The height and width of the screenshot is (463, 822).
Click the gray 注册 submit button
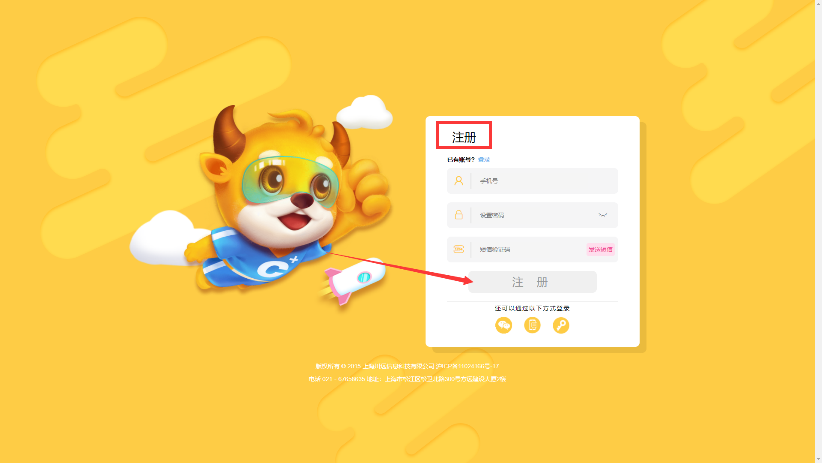click(x=532, y=282)
